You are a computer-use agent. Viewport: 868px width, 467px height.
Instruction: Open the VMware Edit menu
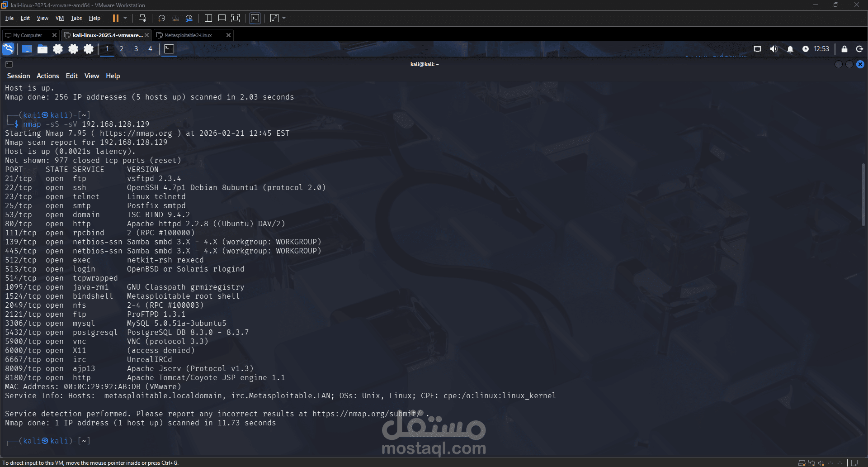coord(25,18)
